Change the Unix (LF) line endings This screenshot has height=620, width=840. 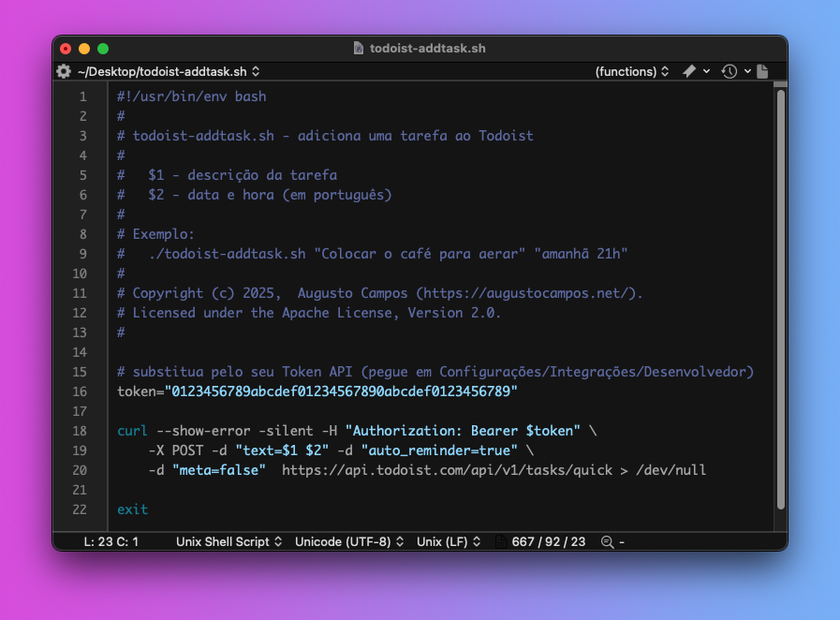tap(449, 541)
